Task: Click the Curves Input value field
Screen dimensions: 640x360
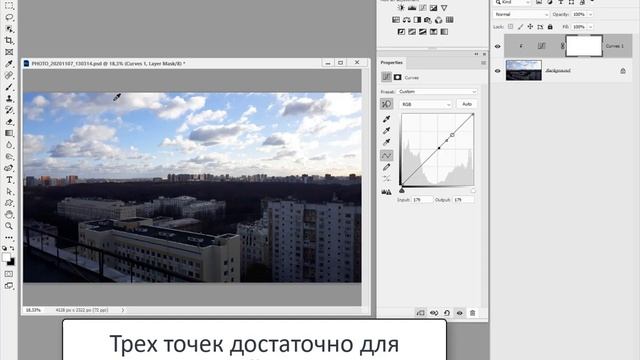Action: pyautogui.click(x=422, y=200)
